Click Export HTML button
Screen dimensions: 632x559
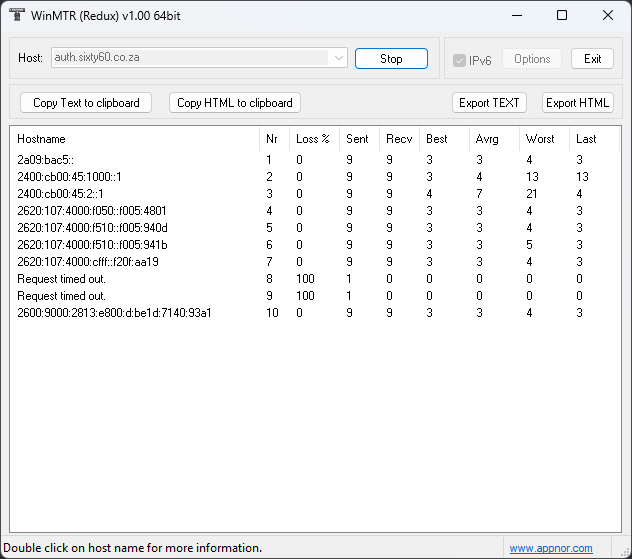point(577,103)
